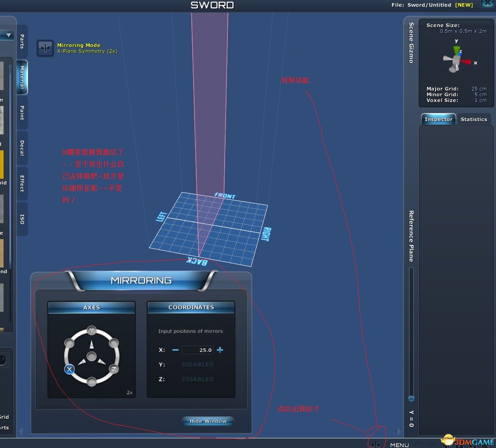Toggle the X axis mirror node
The width and height of the screenshot is (496, 448).
coord(69,369)
